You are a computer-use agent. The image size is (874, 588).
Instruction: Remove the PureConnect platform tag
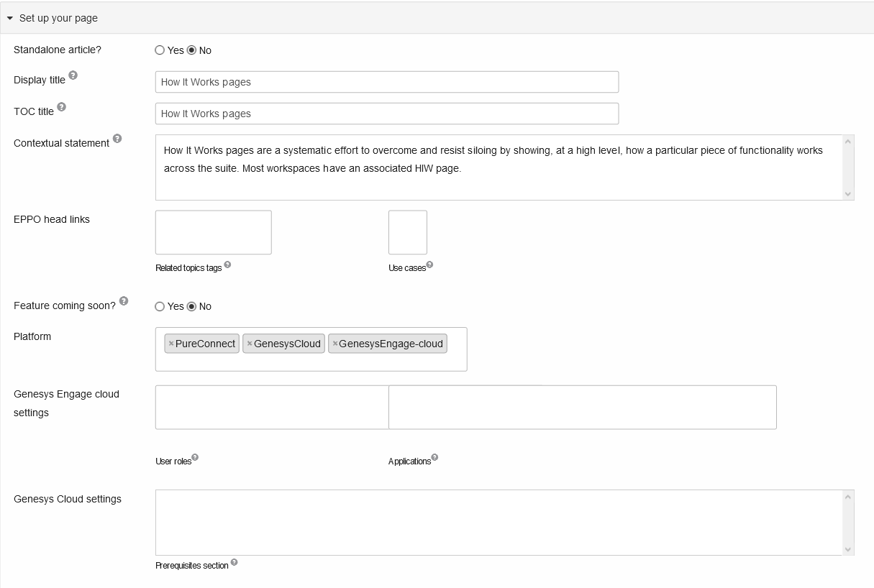click(x=170, y=344)
